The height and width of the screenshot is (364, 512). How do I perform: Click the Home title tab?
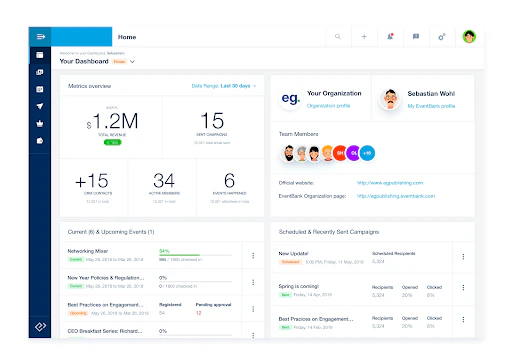(127, 37)
